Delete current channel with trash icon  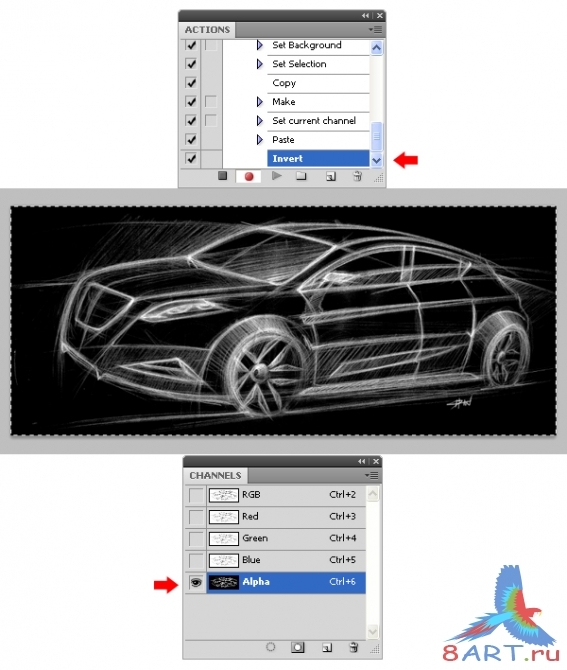(353, 647)
